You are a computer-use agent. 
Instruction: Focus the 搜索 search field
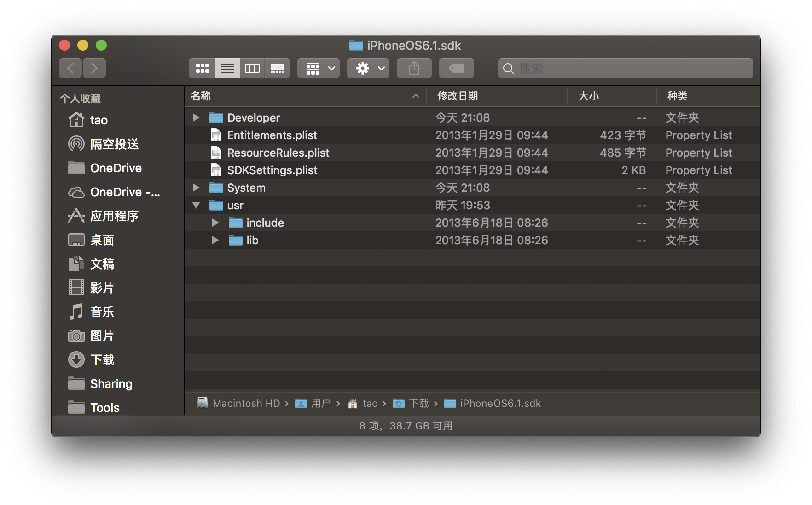pyautogui.click(x=626, y=68)
